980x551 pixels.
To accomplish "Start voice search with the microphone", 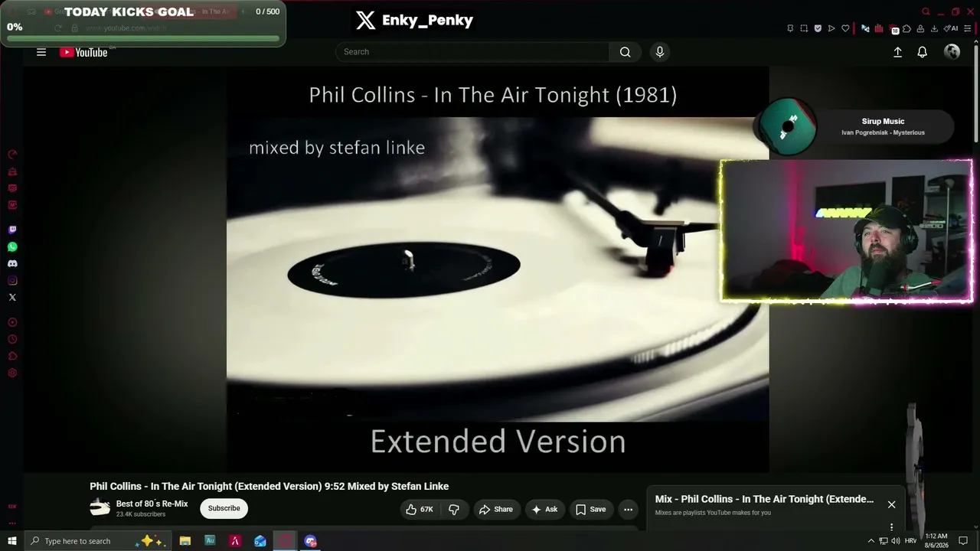I will pyautogui.click(x=660, y=52).
